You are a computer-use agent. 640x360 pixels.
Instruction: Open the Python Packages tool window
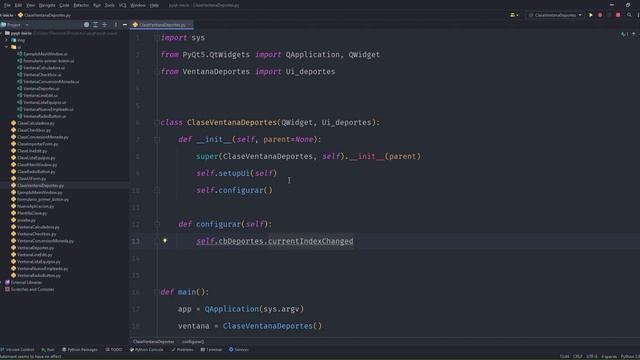80,350
